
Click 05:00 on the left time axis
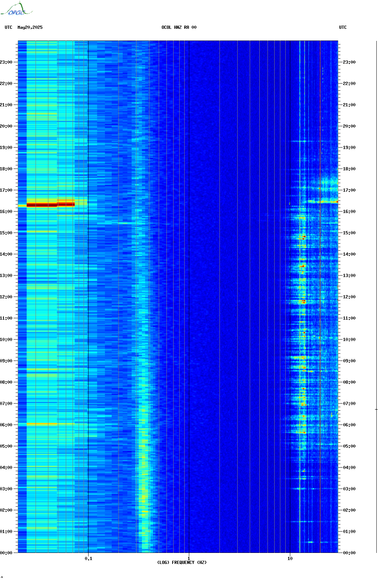click(x=6, y=446)
